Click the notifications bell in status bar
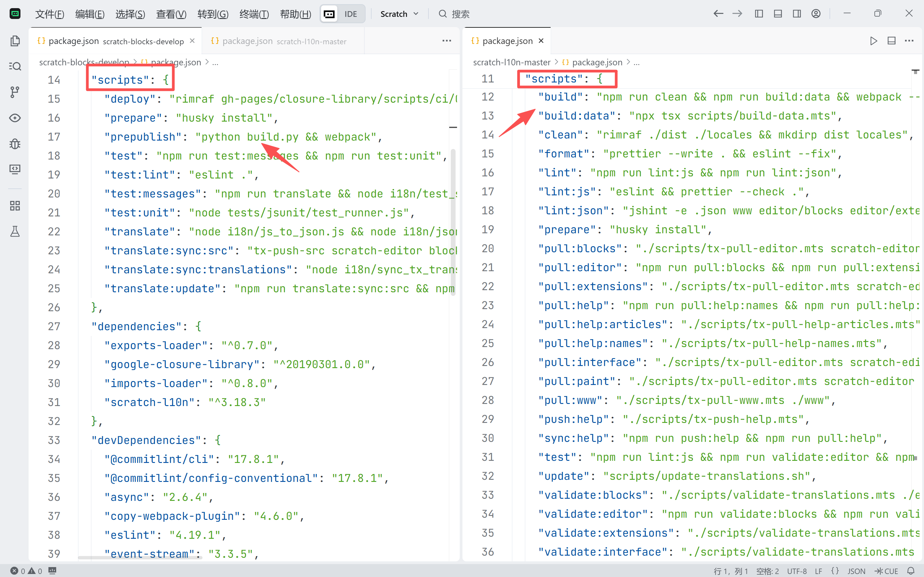This screenshot has height=577, width=924. point(911,571)
